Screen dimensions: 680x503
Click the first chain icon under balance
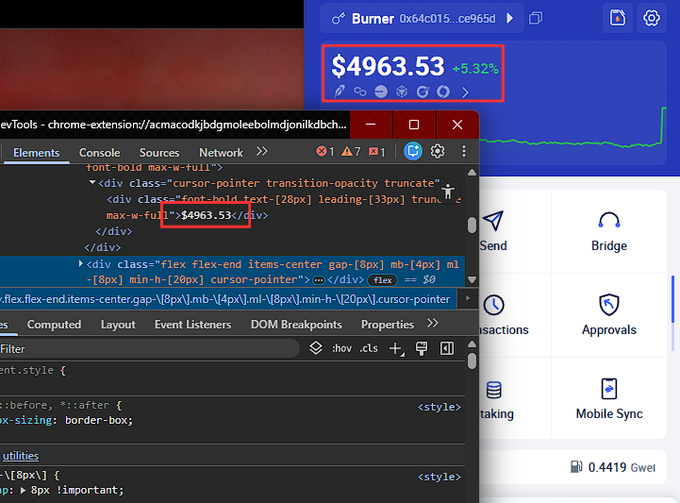click(339, 91)
